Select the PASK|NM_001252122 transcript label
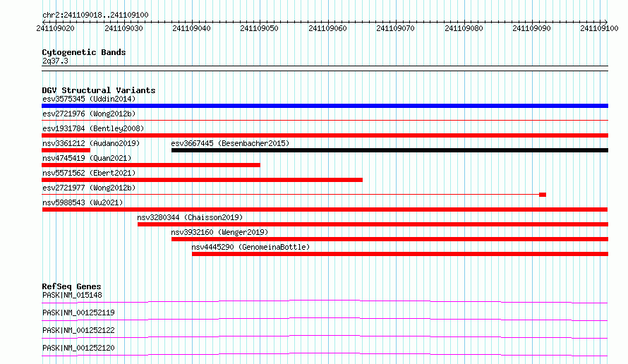The height and width of the screenshot is (364, 628). (x=78, y=330)
